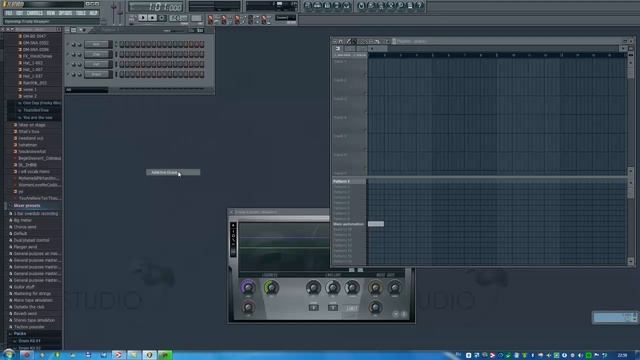Select Pattern 1 in the playlist pattern list
Screen dimensions: 640x360
(341, 181)
